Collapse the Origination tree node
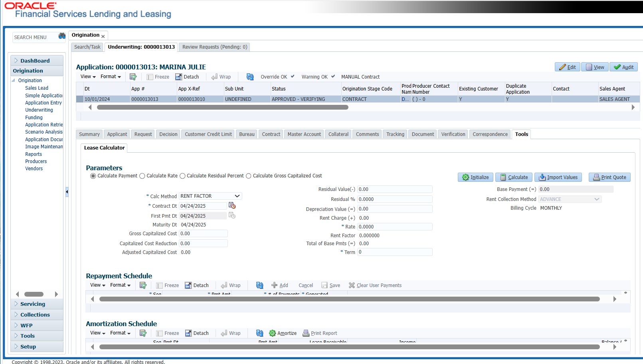Viewport: 643px width, 364px height. point(14,80)
